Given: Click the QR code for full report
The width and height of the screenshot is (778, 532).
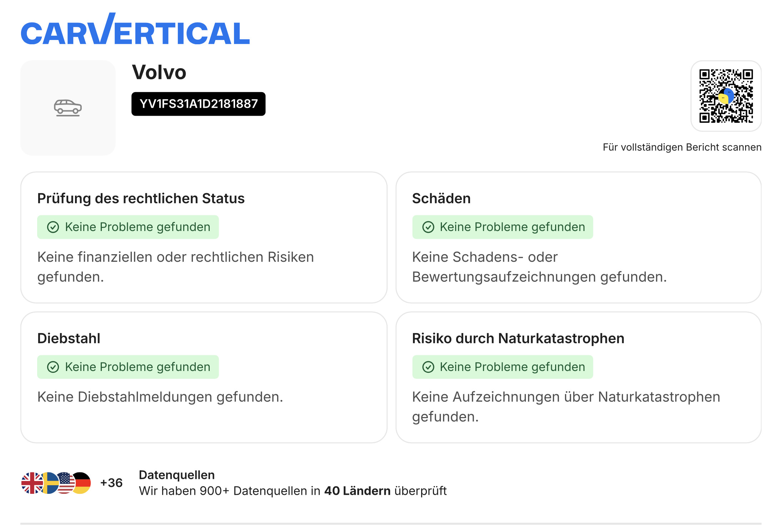Looking at the screenshot, I should 726,96.
